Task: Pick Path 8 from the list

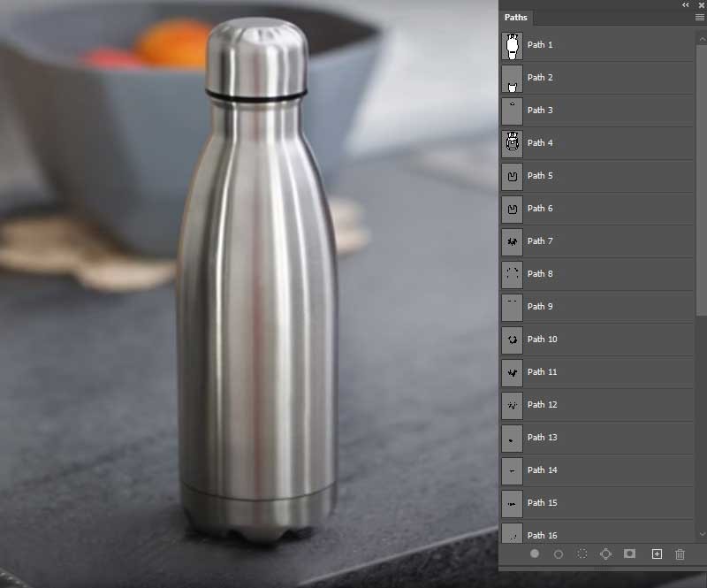Action: tap(540, 274)
